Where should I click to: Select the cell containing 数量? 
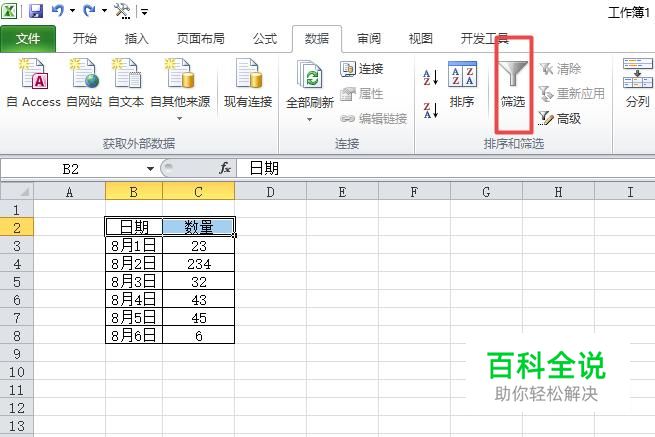click(x=198, y=227)
